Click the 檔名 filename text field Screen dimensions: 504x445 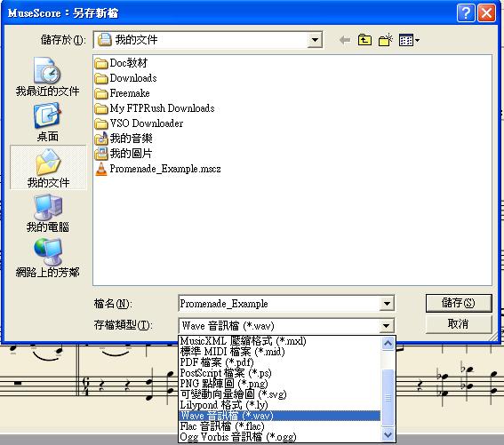(279, 303)
